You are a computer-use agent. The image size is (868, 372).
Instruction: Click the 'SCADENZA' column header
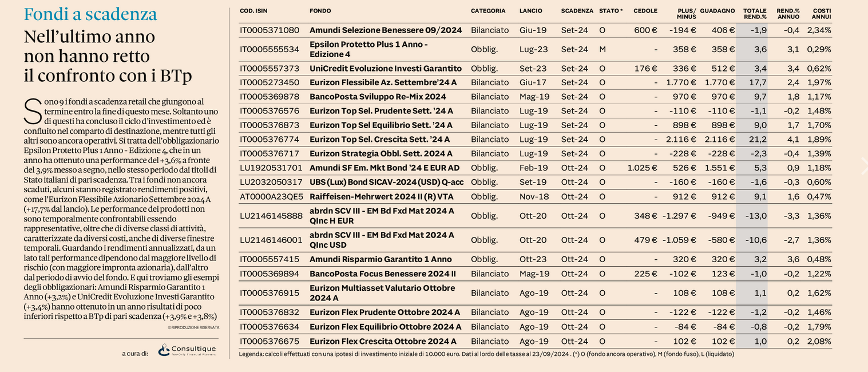point(577,11)
